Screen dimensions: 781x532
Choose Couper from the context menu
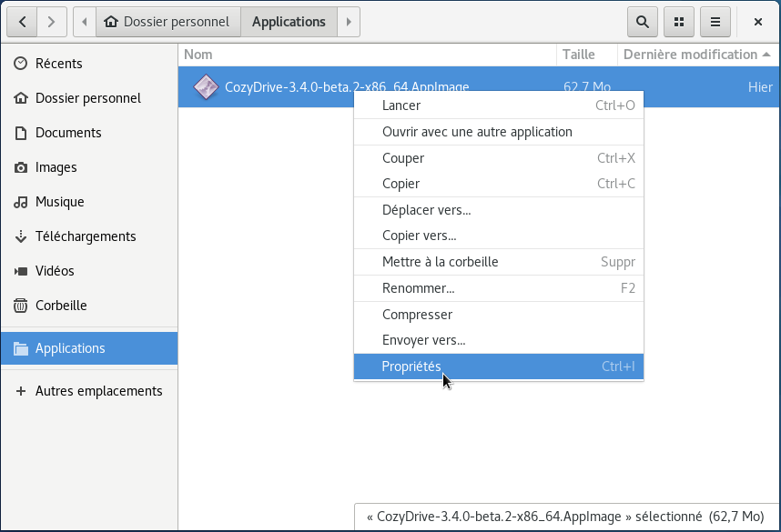pyautogui.click(x=499, y=158)
